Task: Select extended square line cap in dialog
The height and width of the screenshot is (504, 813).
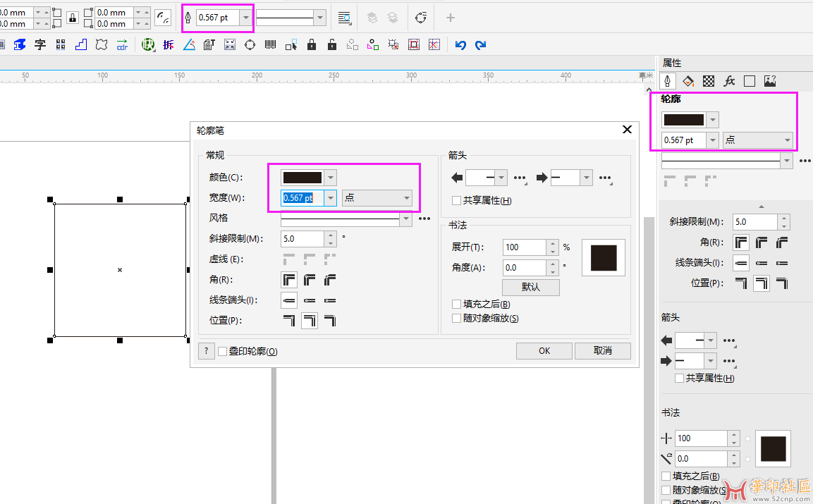Action: tap(330, 300)
